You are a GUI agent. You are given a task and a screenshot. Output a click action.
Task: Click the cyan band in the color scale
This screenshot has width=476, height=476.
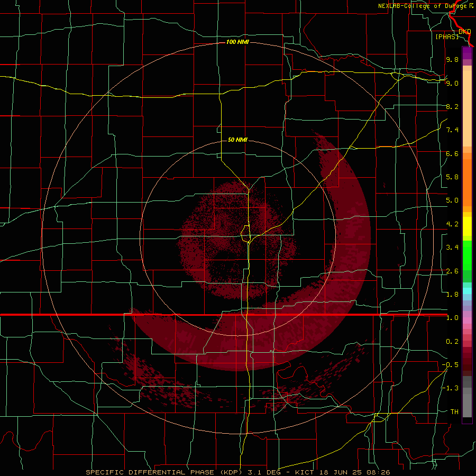[x=467, y=291]
